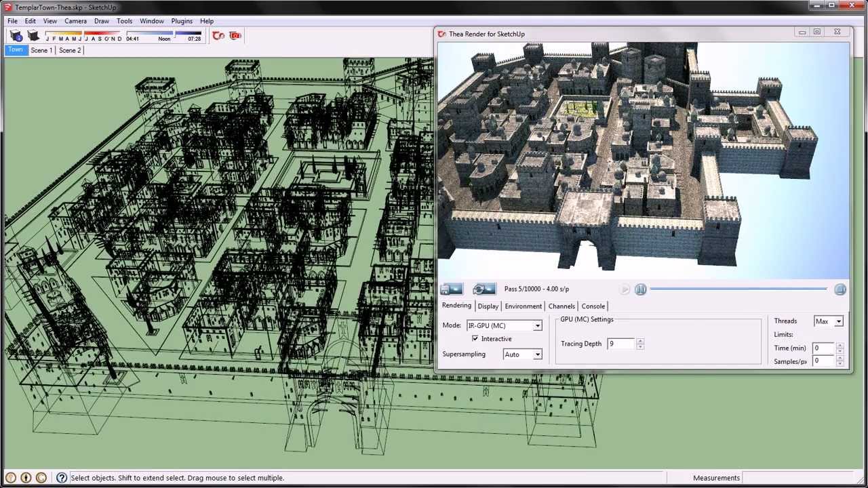
Task: Stop the render with the round button
Action: point(840,289)
